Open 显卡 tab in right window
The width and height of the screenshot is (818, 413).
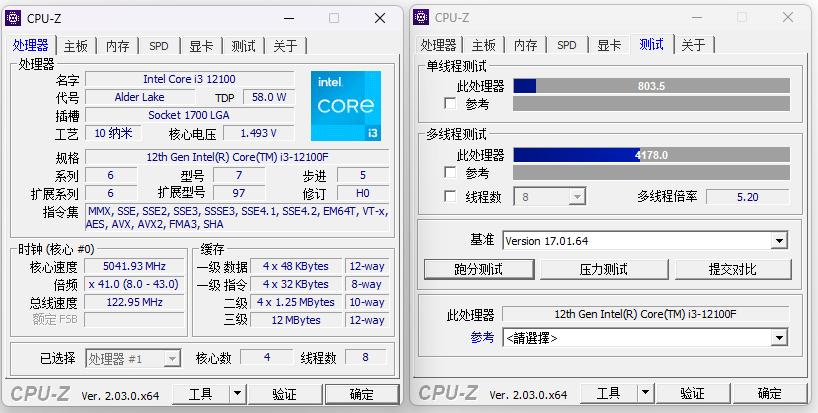coord(609,45)
